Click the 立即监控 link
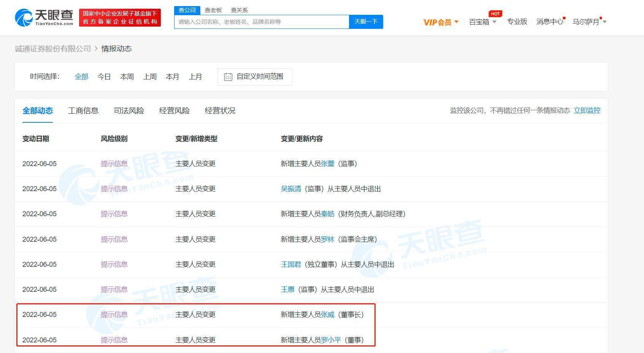 coord(587,111)
